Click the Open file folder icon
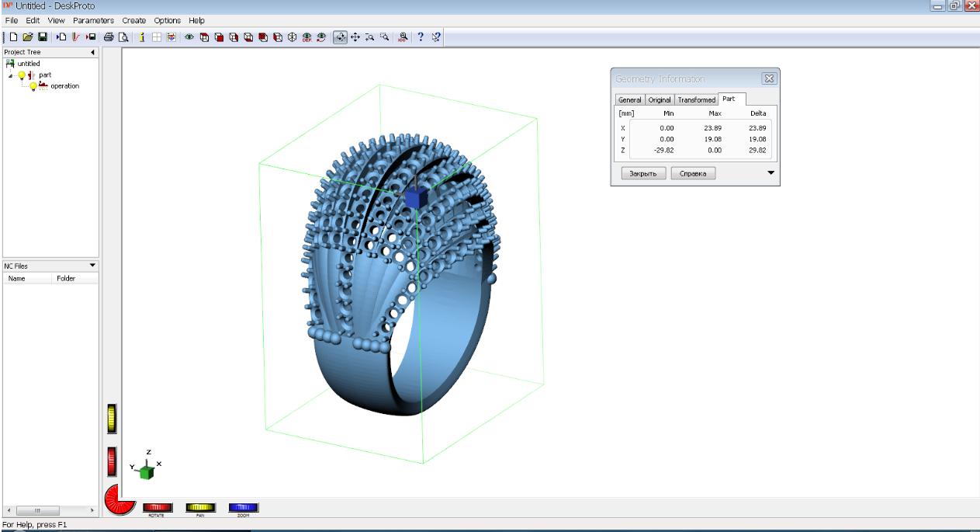This screenshot has height=532, width=980. pyautogui.click(x=28, y=37)
